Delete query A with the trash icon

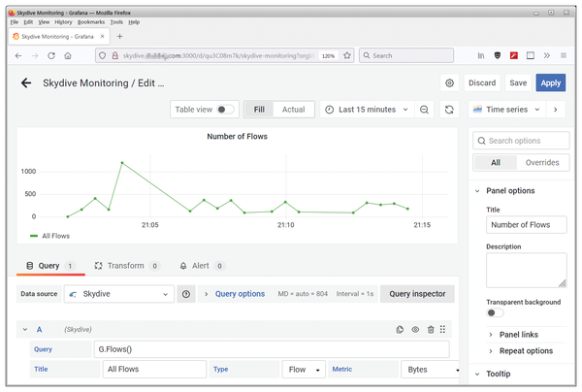(x=431, y=329)
